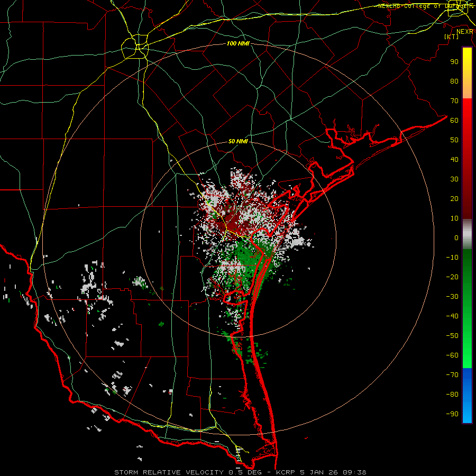
Task: Click the positive 20 value on scale
Action: [454, 199]
